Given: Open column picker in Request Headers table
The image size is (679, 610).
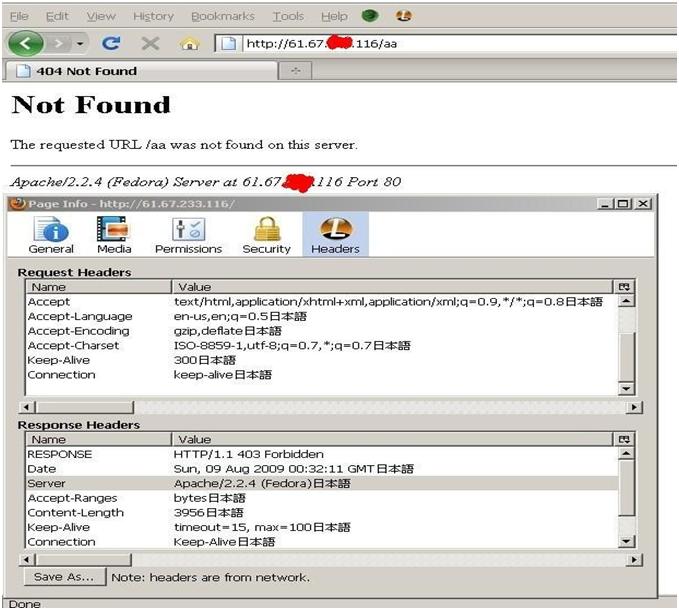Looking at the screenshot, I should 626,287.
